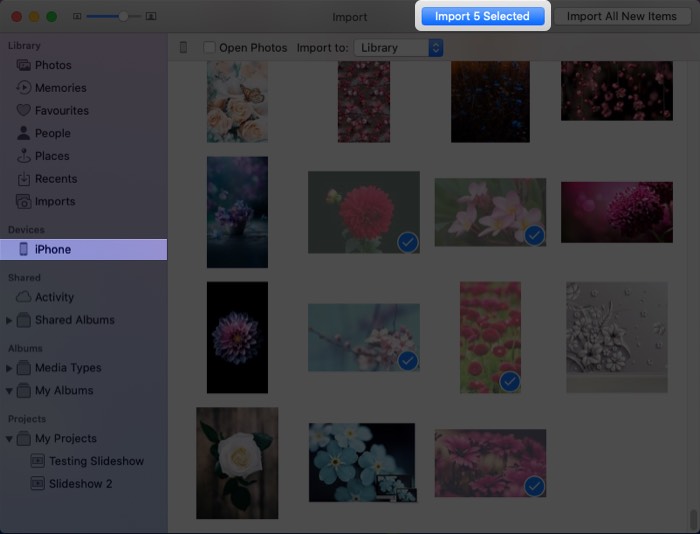Collapse the My Projects disclosure triangle

[x=10, y=438]
